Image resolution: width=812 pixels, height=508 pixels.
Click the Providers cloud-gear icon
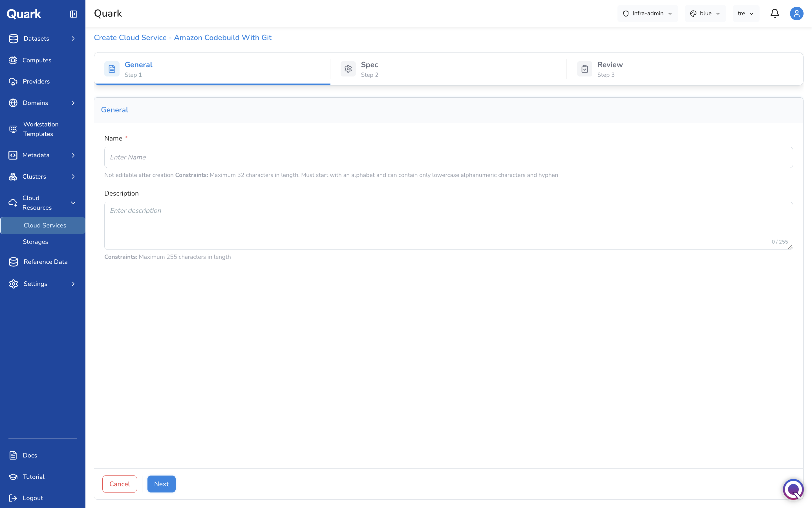pos(13,82)
